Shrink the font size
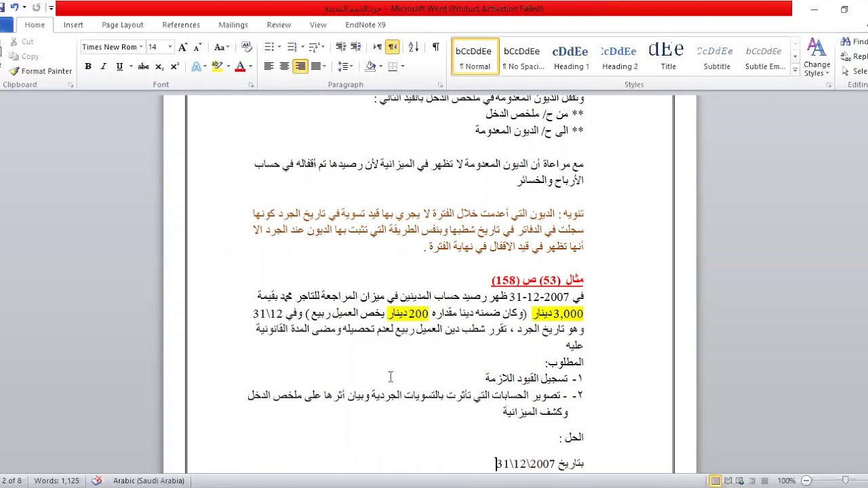Image resolution: width=868 pixels, height=488 pixels. tap(197, 47)
